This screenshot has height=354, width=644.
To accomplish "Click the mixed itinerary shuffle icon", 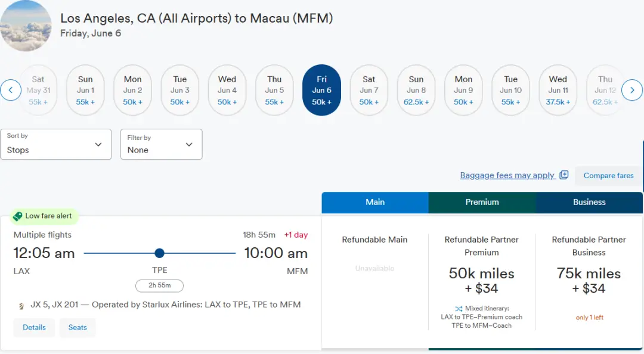I will pos(458,309).
